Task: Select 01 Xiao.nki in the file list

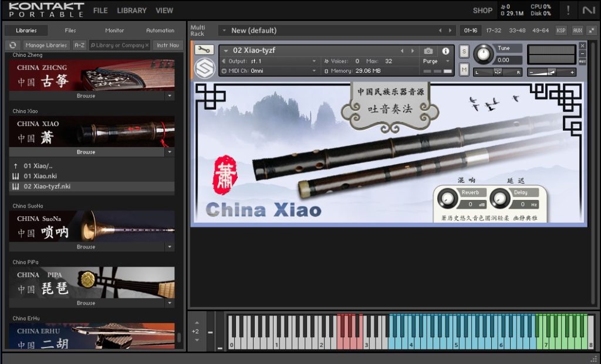Action: pos(92,176)
